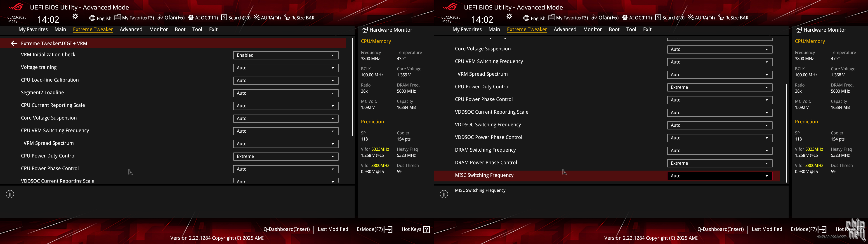Open Voltage training dropdown
The width and height of the screenshot is (868, 244).
(x=286, y=68)
